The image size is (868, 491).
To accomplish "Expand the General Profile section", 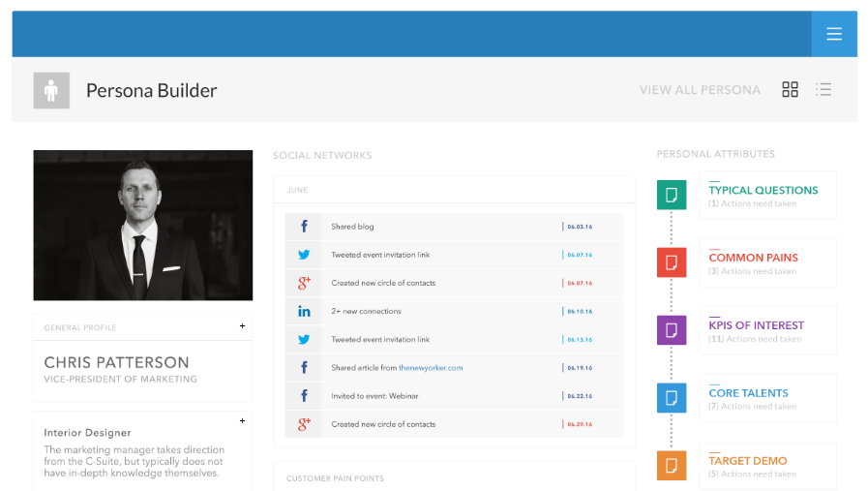I will click(243, 325).
